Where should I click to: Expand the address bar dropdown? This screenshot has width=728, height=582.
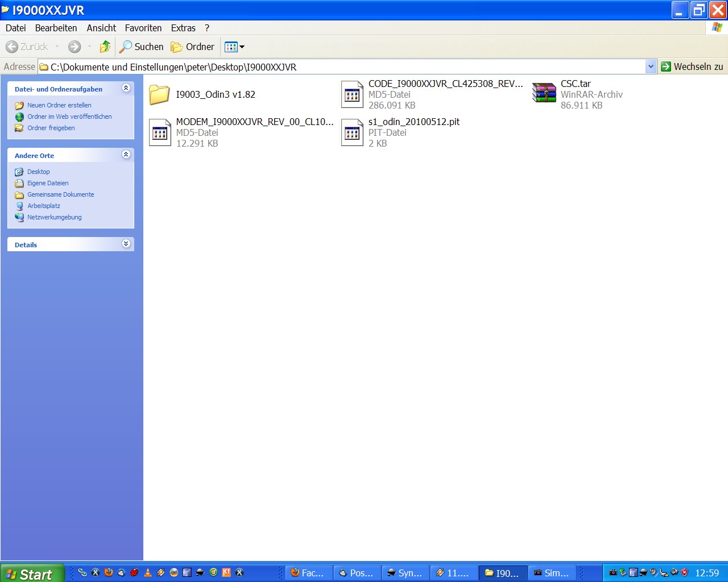click(x=651, y=66)
